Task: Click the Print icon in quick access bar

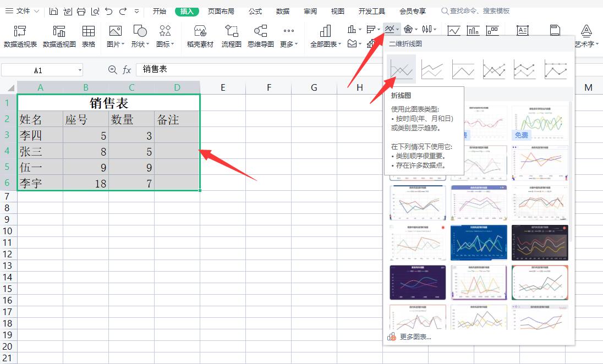Action: (81, 12)
